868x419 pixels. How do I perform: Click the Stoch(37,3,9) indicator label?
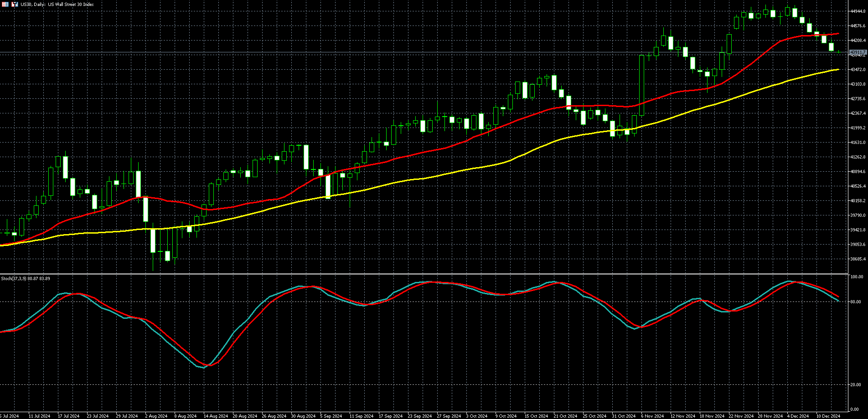pyautogui.click(x=26, y=278)
